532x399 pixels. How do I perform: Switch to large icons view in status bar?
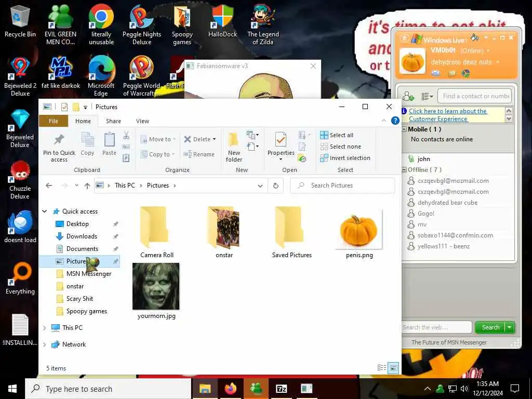(393, 368)
